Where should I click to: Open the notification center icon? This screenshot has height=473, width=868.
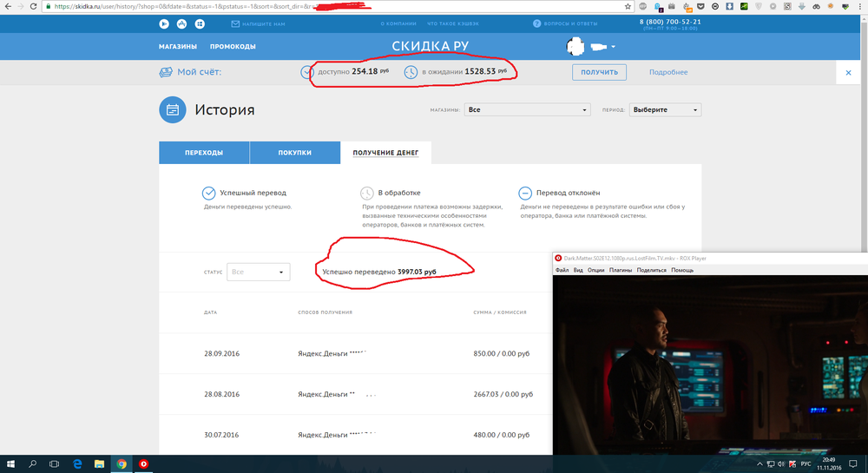[x=853, y=464]
